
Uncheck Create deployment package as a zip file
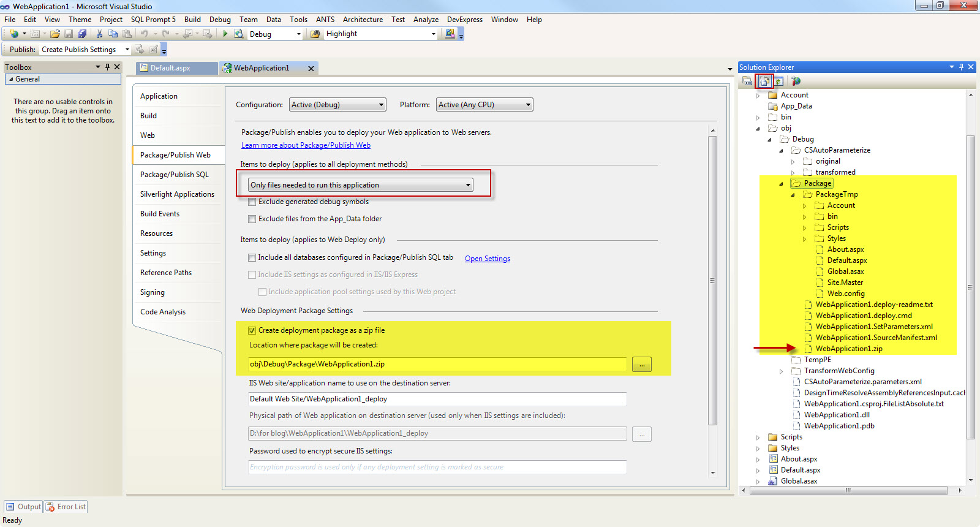(x=252, y=330)
